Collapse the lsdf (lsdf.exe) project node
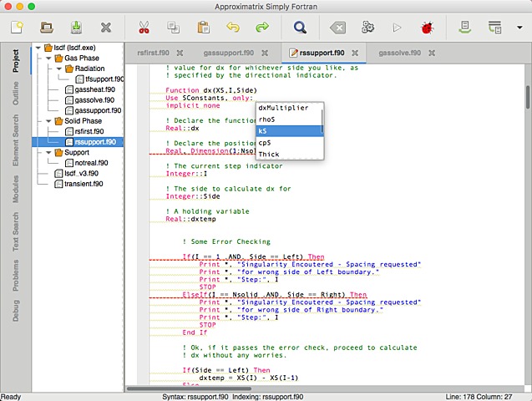 [38, 48]
